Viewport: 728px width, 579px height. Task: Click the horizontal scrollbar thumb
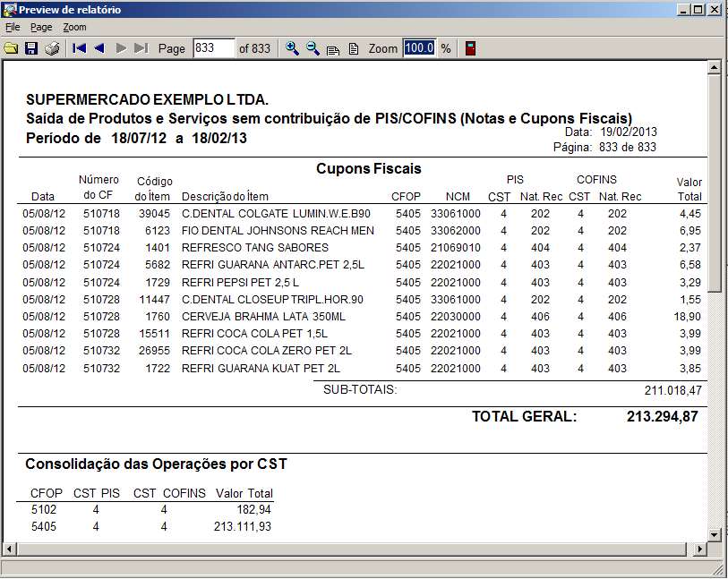pos(351,549)
